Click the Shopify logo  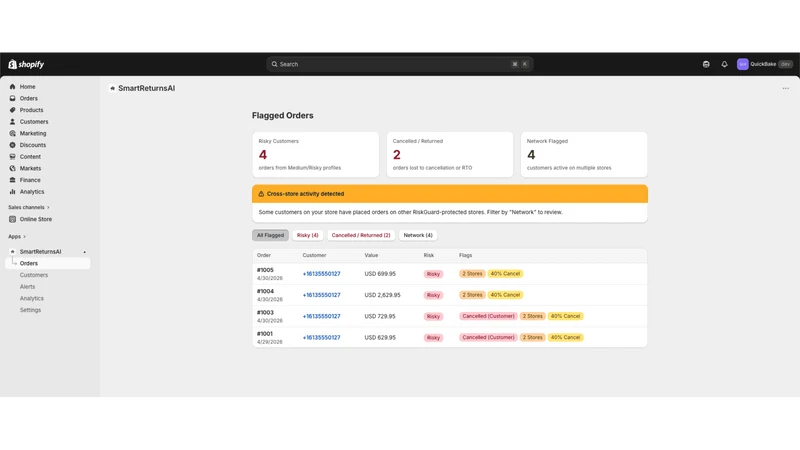26,64
